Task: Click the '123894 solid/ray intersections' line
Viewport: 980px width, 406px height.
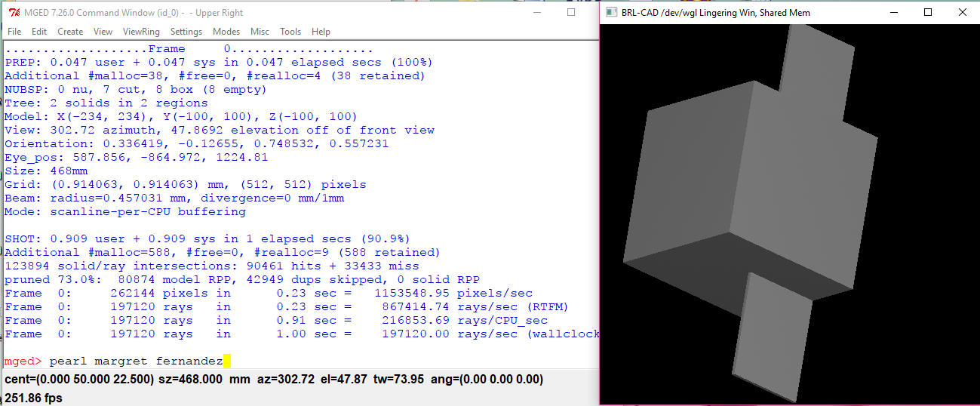Action: tap(211, 266)
